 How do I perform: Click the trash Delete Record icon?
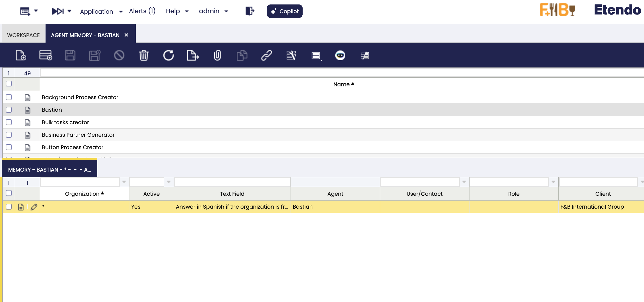pos(144,55)
